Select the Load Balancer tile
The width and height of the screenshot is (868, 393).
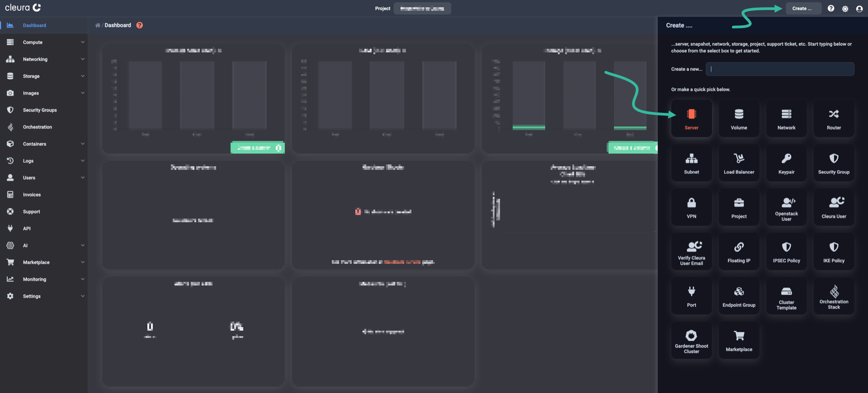[x=739, y=163]
